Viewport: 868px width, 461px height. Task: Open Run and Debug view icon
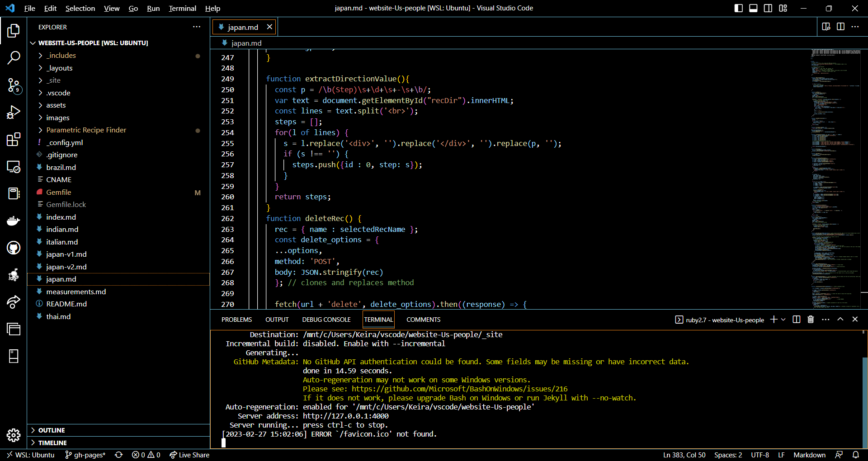(14, 112)
